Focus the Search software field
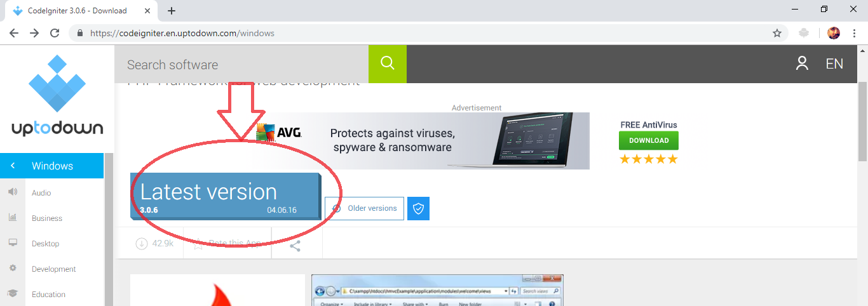 tap(241, 64)
